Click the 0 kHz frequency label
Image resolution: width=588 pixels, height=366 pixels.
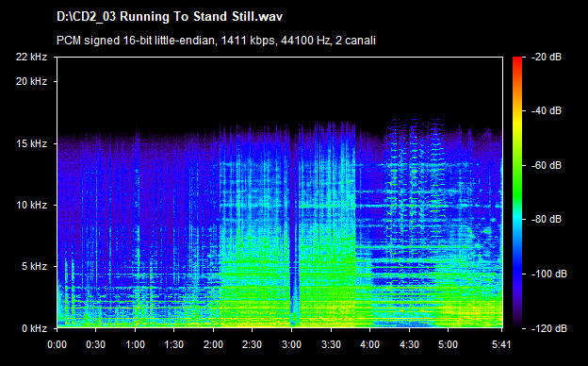coord(34,328)
